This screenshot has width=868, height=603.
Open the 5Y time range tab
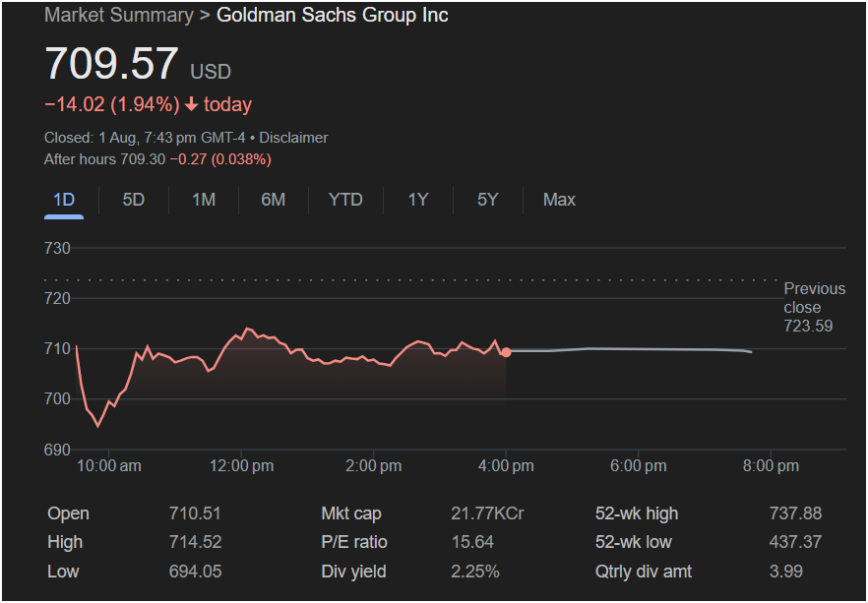(x=488, y=200)
